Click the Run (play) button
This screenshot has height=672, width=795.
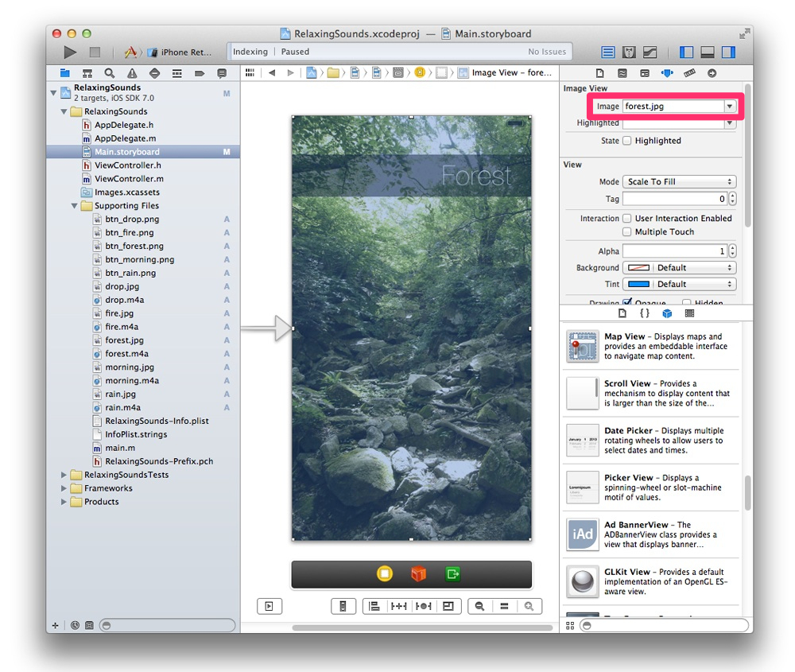(70, 52)
